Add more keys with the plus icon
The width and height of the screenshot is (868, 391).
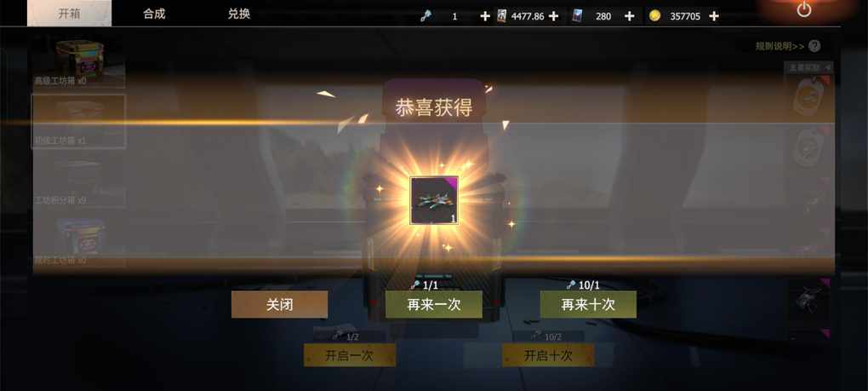coord(485,16)
